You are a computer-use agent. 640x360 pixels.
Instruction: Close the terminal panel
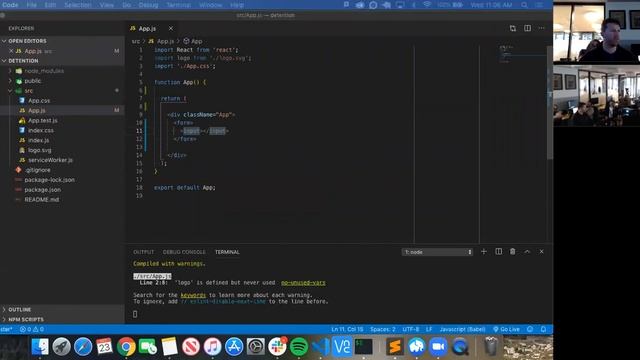point(542,252)
